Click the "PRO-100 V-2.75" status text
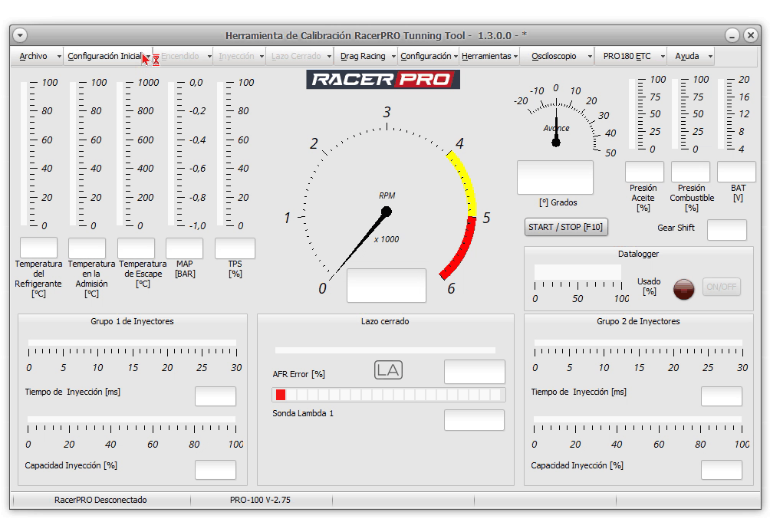This screenshot has height=532, width=770. (x=260, y=500)
